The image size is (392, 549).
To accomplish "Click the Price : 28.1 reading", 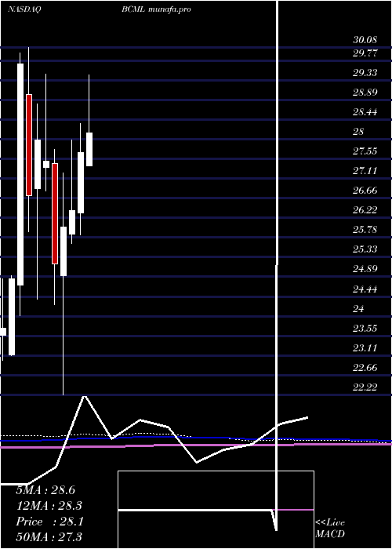I will [x=49, y=522].
